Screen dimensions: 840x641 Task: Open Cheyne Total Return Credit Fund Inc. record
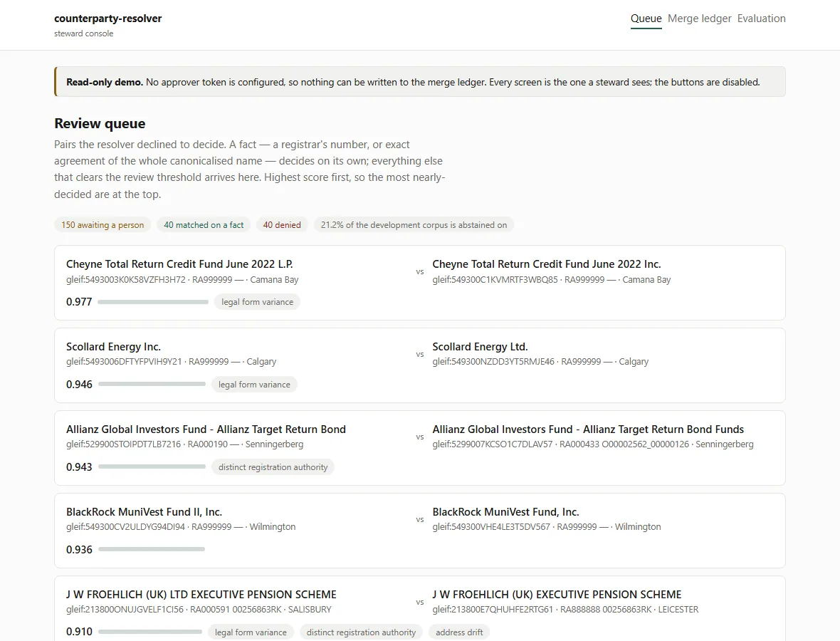pos(547,264)
